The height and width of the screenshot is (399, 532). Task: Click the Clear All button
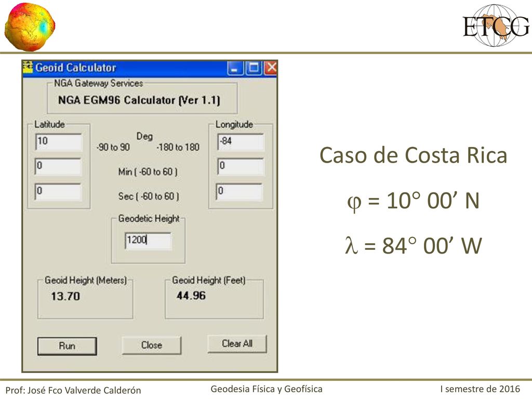tap(237, 344)
